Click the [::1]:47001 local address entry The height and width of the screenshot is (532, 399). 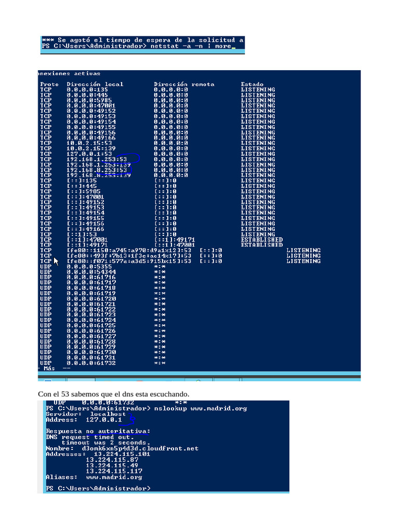click(x=87, y=240)
